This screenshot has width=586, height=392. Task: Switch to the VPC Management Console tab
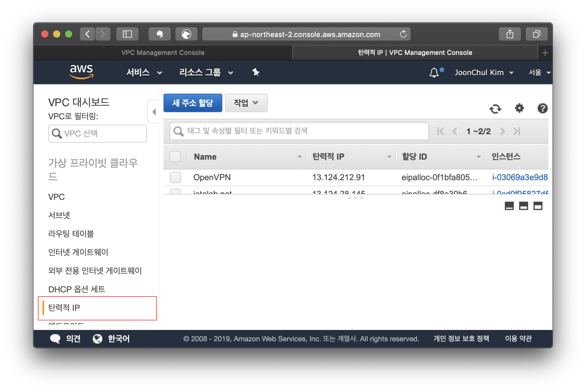tap(163, 53)
